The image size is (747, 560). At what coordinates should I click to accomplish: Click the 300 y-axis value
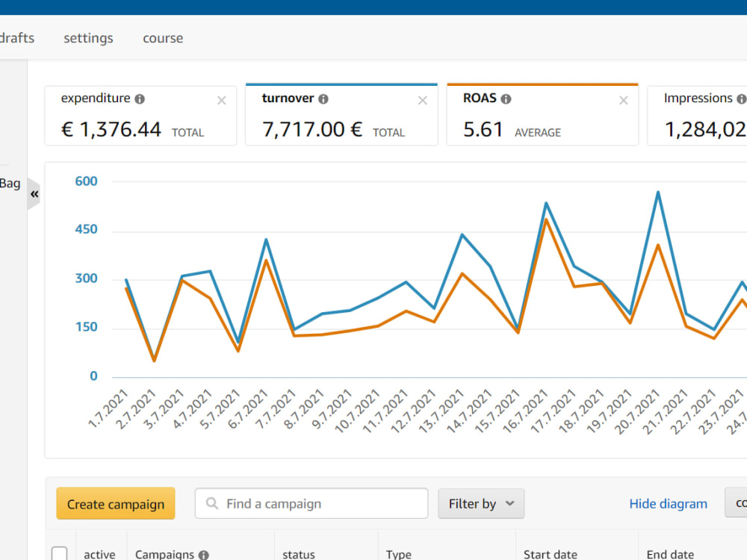tap(86, 279)
